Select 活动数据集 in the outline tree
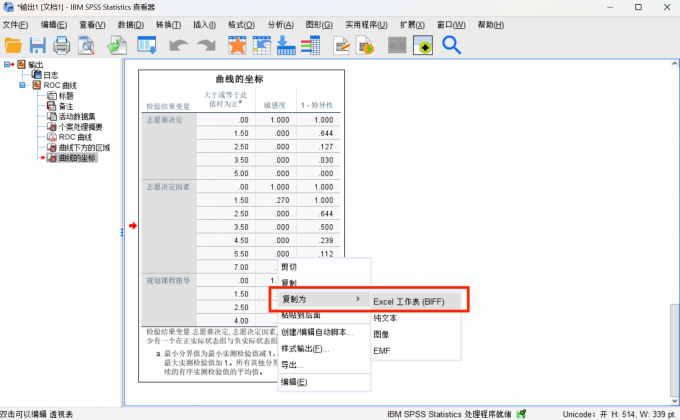Image resolution: width=680 pixels, height=420 pixels. tap(77, 117)
